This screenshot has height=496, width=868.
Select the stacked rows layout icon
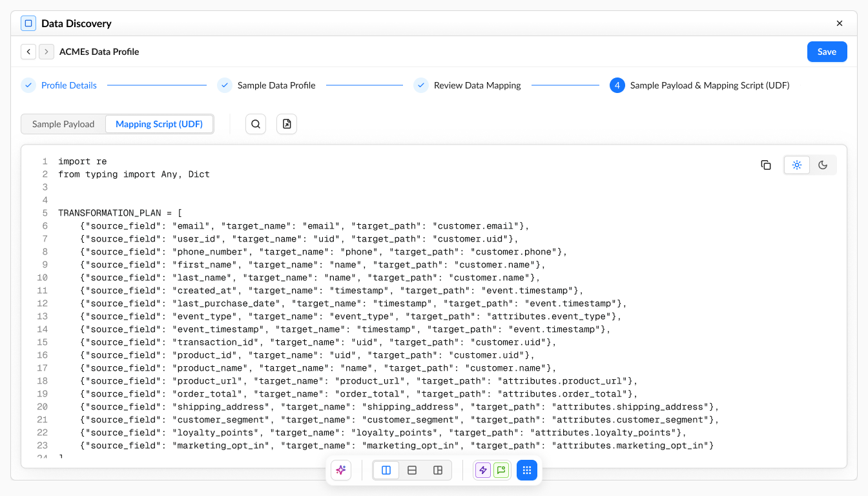click(412, 470)
